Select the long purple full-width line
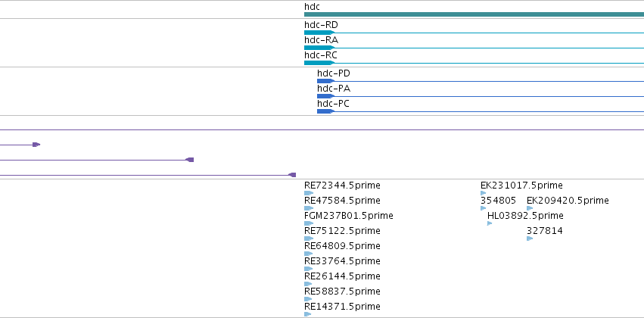This screenshot has height=318, width=644. pyautogui.click(x=322, y=129)
